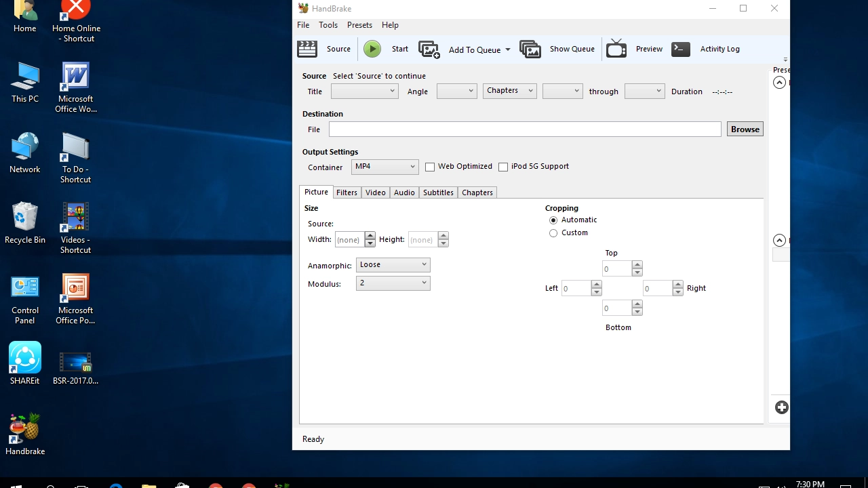Expand the Add To Queue dropdown arrow

coord(507,50)
